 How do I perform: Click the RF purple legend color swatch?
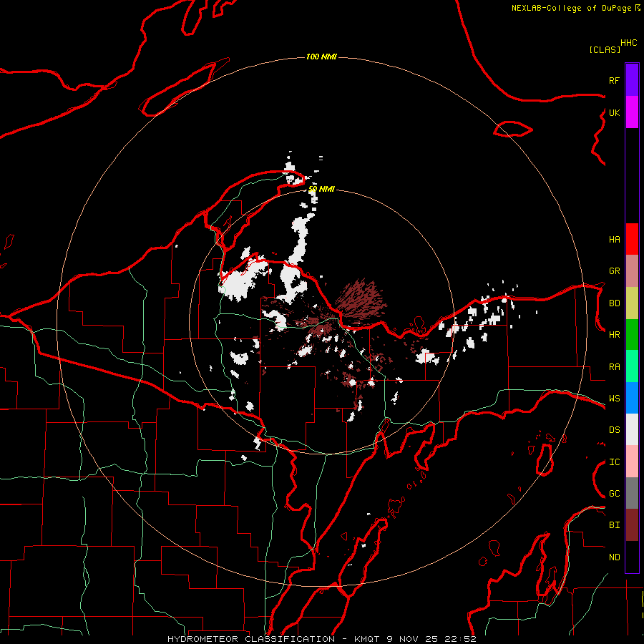click(x=632, y=79)
